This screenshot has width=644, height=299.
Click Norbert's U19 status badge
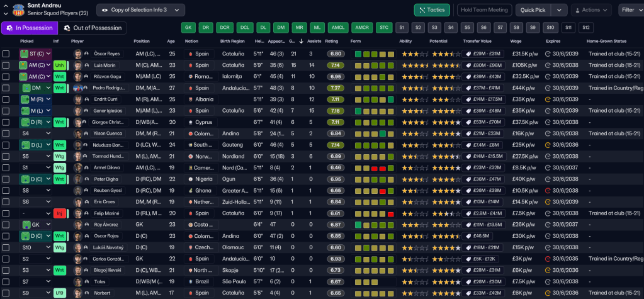[60, 293]
